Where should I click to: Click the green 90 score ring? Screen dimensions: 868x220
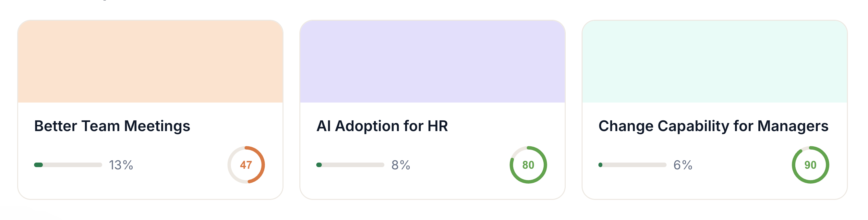tap(810, 165)
